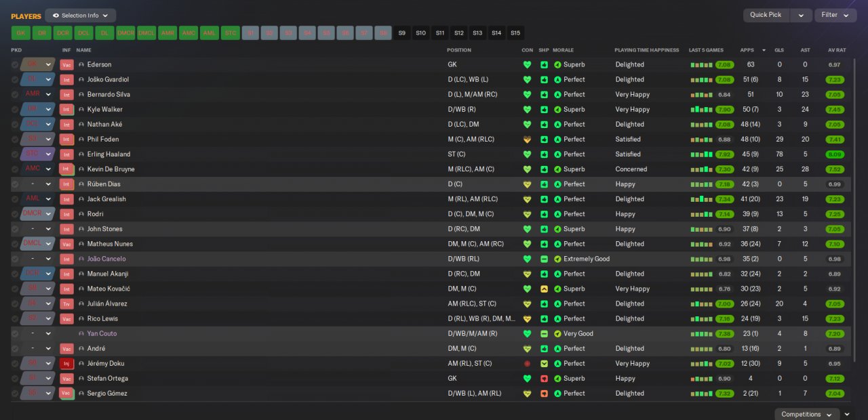Click Jérémy Doku's red condition icon
Image resolution: width=868 pixels, height=420 pixels.
tap(527, 364)
